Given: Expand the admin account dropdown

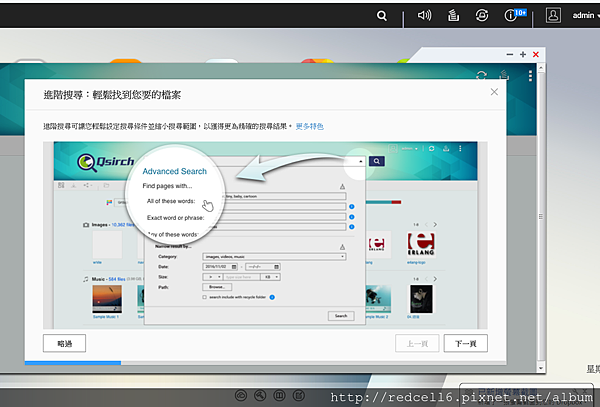Looking at the screenshot, I should click(585, 15).
